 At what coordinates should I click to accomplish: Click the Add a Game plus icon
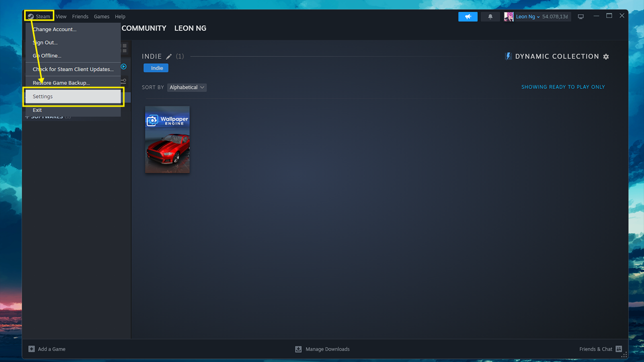[32, 349]
